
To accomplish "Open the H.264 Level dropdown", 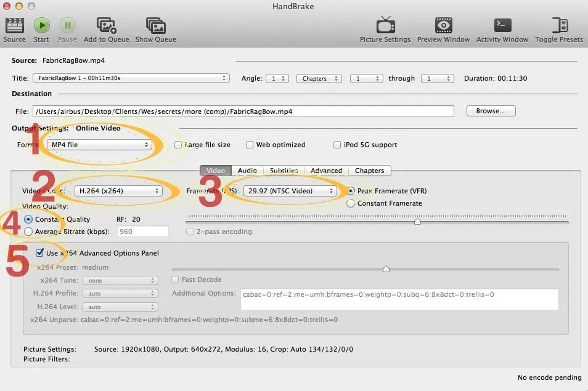I will click(120, 307).
